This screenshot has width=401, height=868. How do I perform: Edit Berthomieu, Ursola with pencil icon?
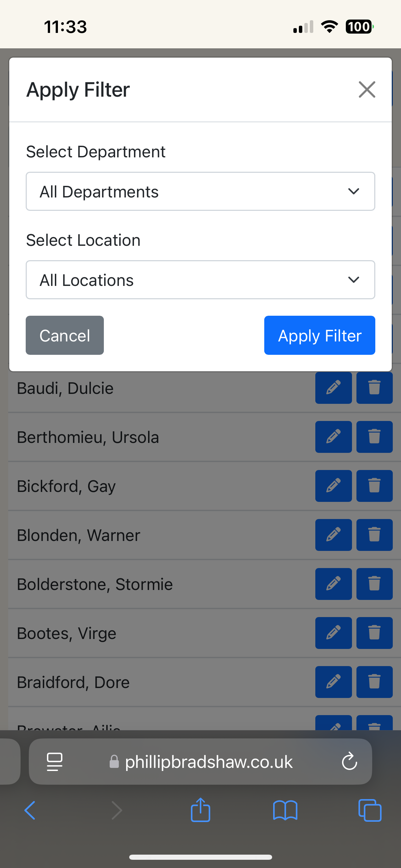click(333, 437)
